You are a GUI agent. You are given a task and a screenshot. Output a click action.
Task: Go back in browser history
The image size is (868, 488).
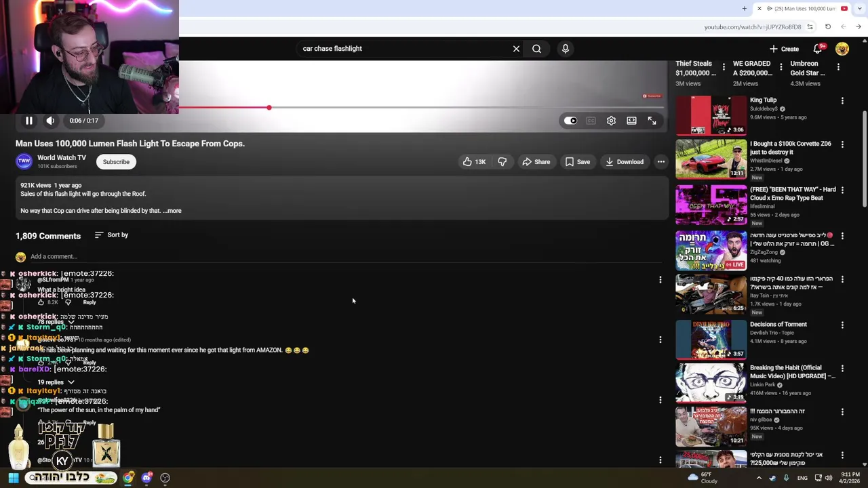coord(843,27)
